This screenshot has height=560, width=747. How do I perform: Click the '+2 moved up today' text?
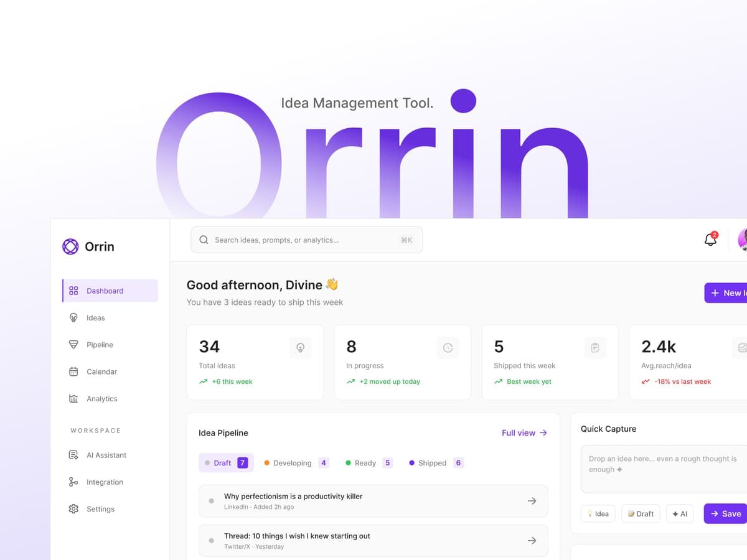[390, 381]
